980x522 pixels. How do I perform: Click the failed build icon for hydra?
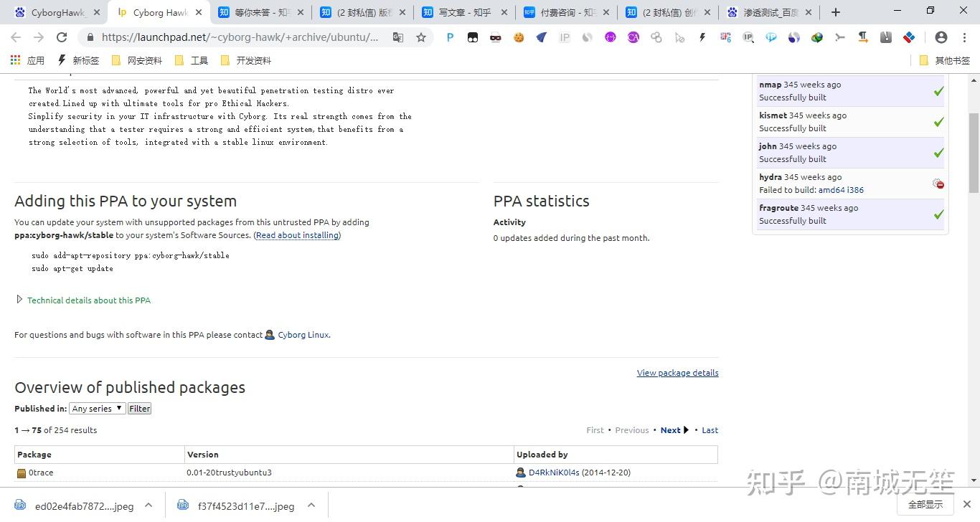938,184
